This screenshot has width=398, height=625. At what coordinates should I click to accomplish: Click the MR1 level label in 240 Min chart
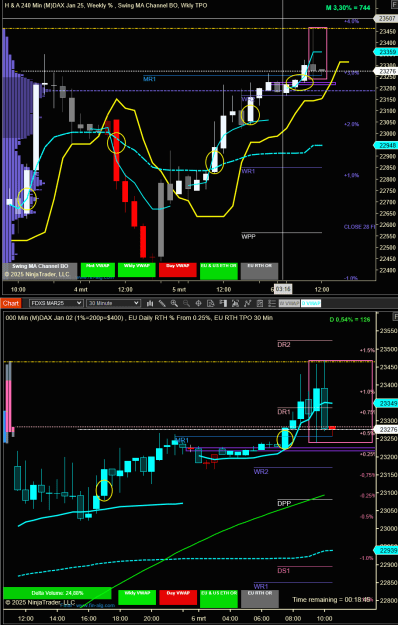[149, 79]
